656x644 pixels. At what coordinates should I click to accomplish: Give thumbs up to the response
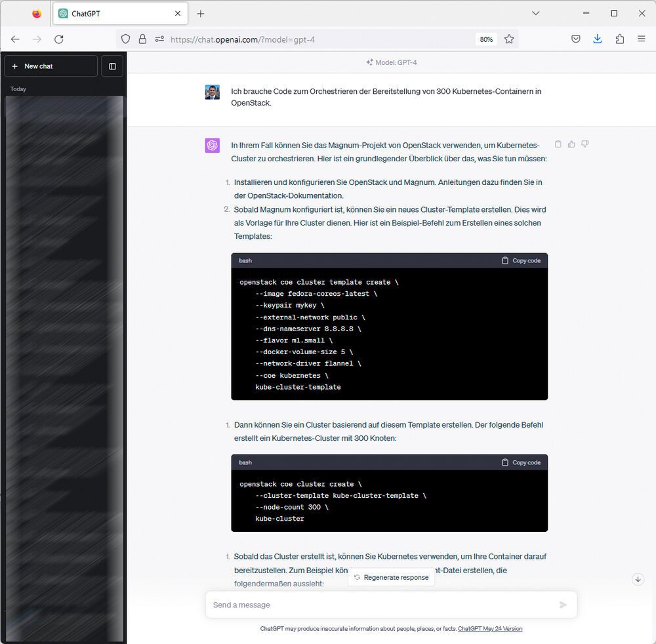[x=571, y=144]
